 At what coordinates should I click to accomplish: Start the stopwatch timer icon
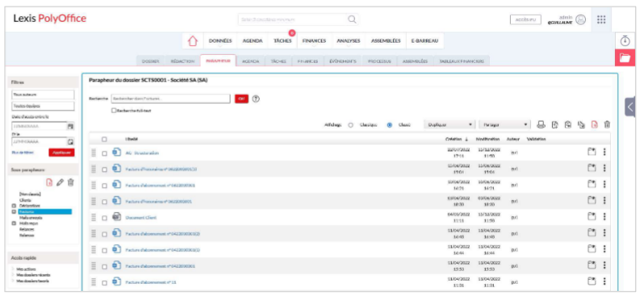click(x=625, y=40)
